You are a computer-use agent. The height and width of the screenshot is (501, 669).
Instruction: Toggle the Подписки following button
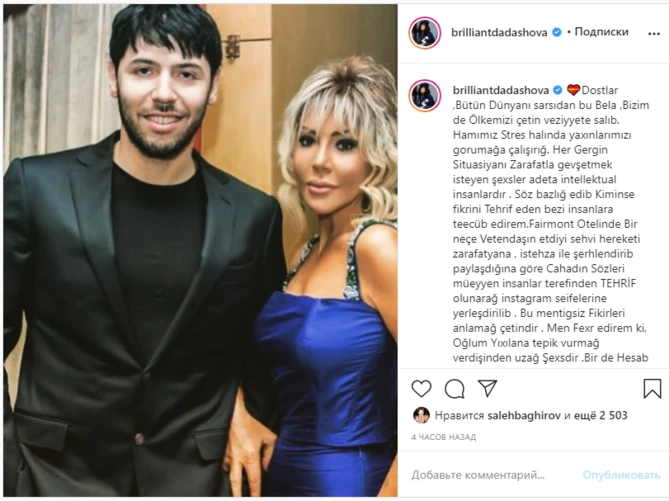coord(601,32)
